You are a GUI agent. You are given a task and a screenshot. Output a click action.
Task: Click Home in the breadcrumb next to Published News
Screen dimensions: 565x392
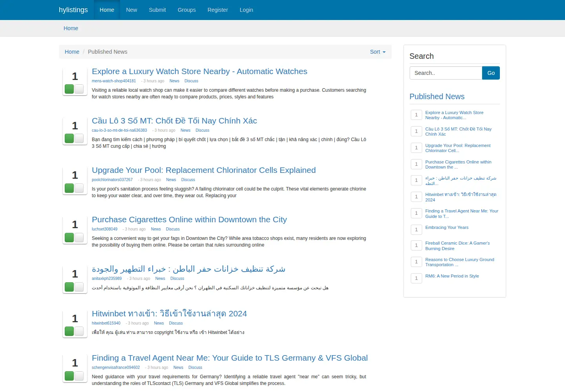pos(72,52)
